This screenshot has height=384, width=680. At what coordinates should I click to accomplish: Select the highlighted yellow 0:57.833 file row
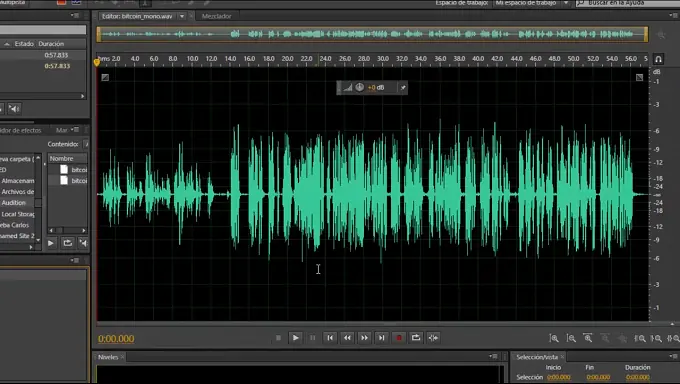coord(43,66)
